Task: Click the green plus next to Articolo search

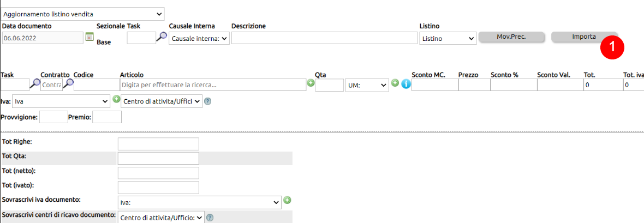Action: [311, 83]
